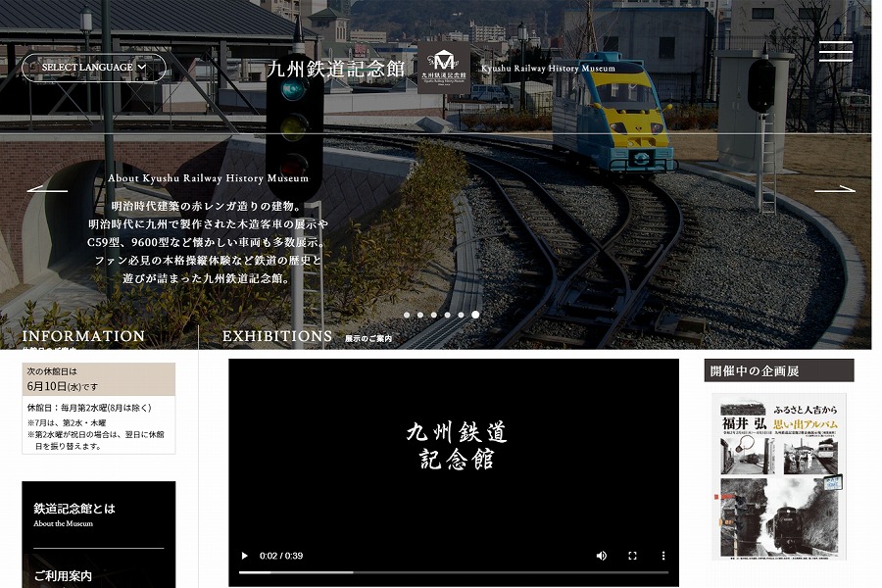
Task: Open the 福井弘 思い出アルバム exhibition poster
Action: point(779,476)
